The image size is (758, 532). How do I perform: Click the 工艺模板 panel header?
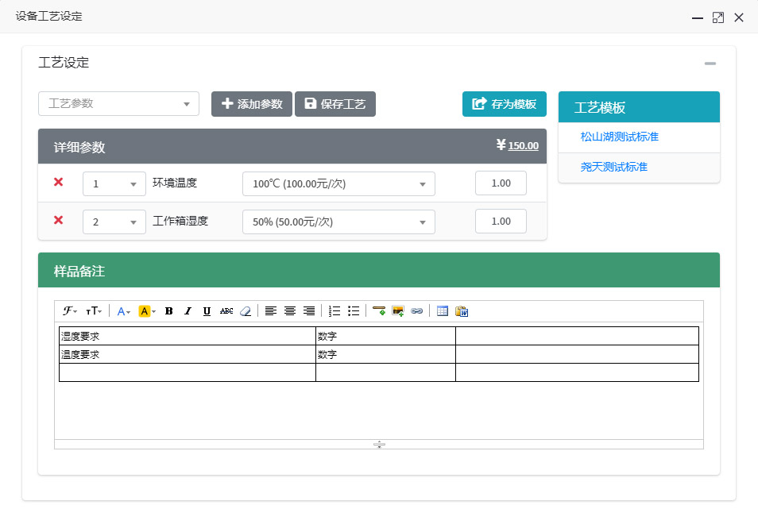[639, 106]
